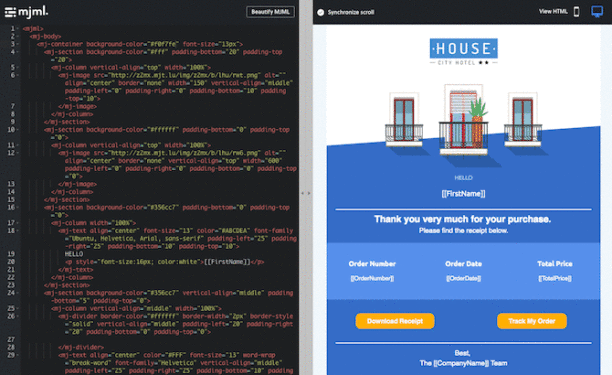Click the [[FirstName]] placeholder in preview
Screen dimensions: 612x375
463,194
